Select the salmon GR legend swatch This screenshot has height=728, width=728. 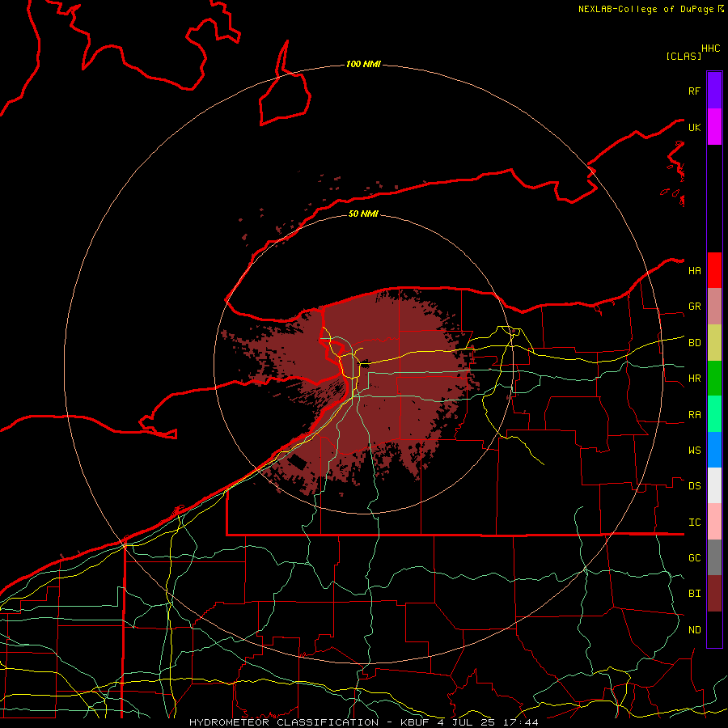tap(714, 307)
